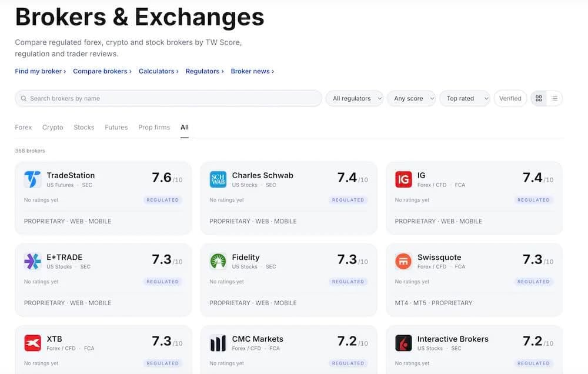Click the E*TRADE broker name
This screenshot has height=374, width=588.
65,257
